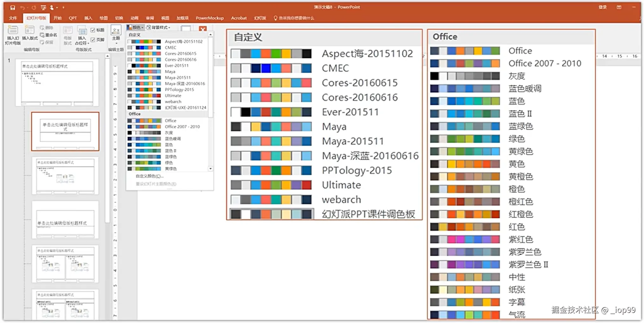Open the QPT tab
Screen dimensions: 644x323
[73, 18]
